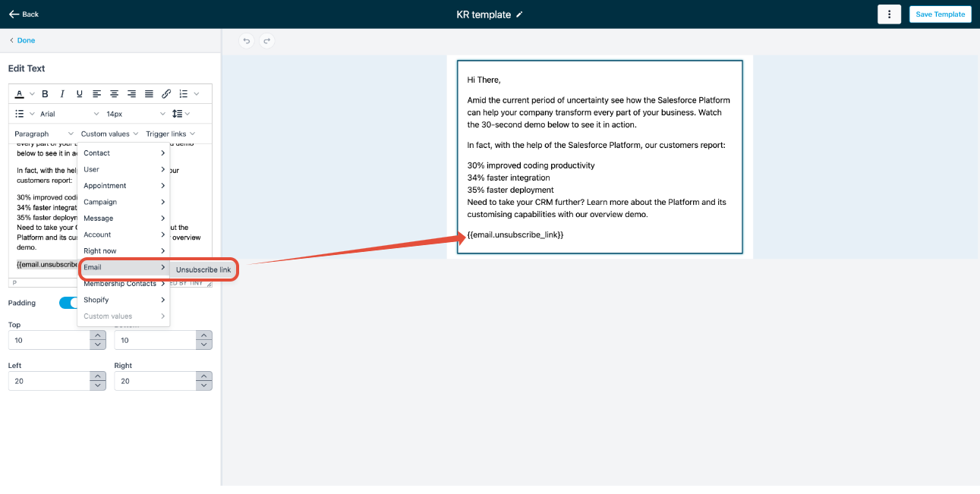This screenshot has height=494, width=980.
Task: Toggle italic formatting
Action: click(62, 94)
